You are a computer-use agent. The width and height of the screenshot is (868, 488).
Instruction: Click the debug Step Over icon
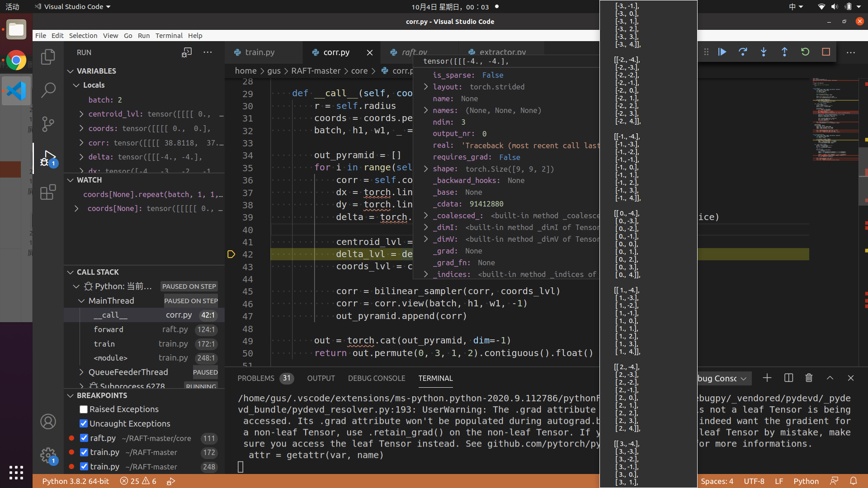(743, 52)
